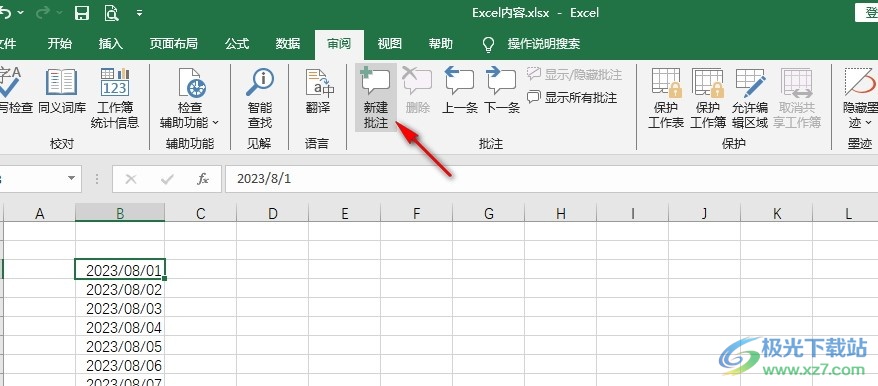Select cell containing 2023/08/03
The image size is (878, 386).
[x=120, y=308]
